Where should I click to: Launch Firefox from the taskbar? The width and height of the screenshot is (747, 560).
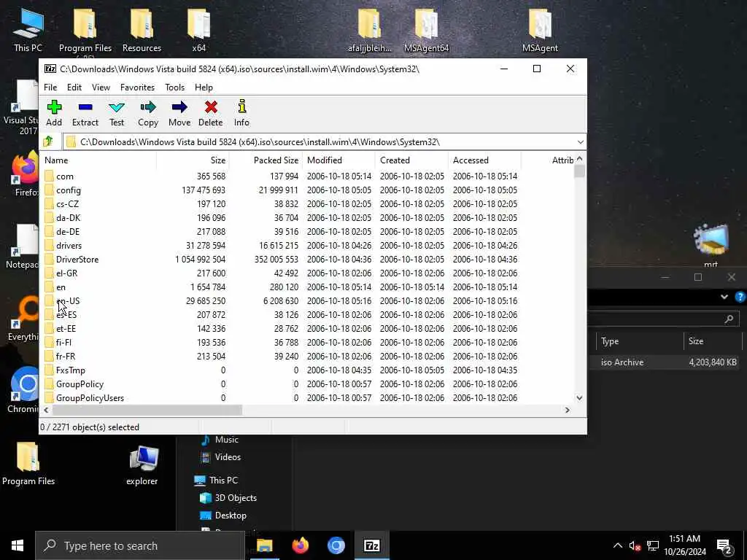[x=300, y=545]
